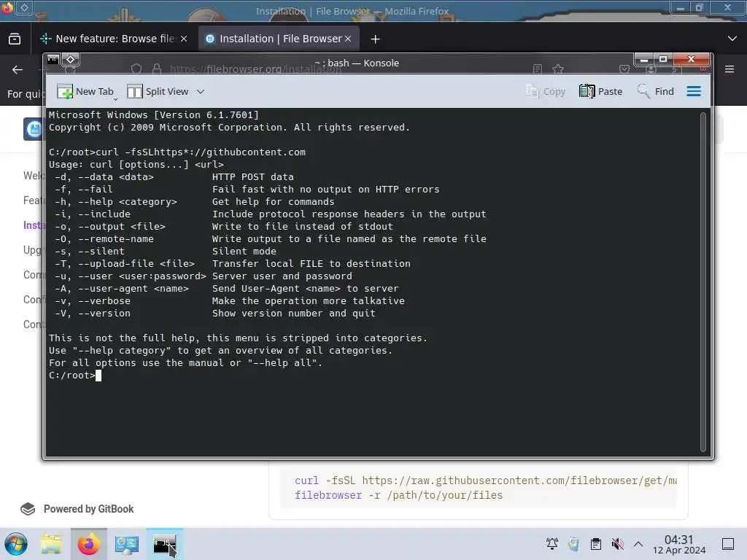Close the 'Installation | File Browser' tab
This screenshot has width=747, height=560.
coord(348,39)
